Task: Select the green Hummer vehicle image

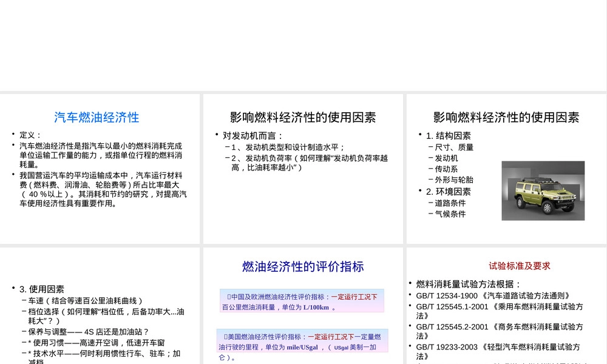Action: coord(543,190)
